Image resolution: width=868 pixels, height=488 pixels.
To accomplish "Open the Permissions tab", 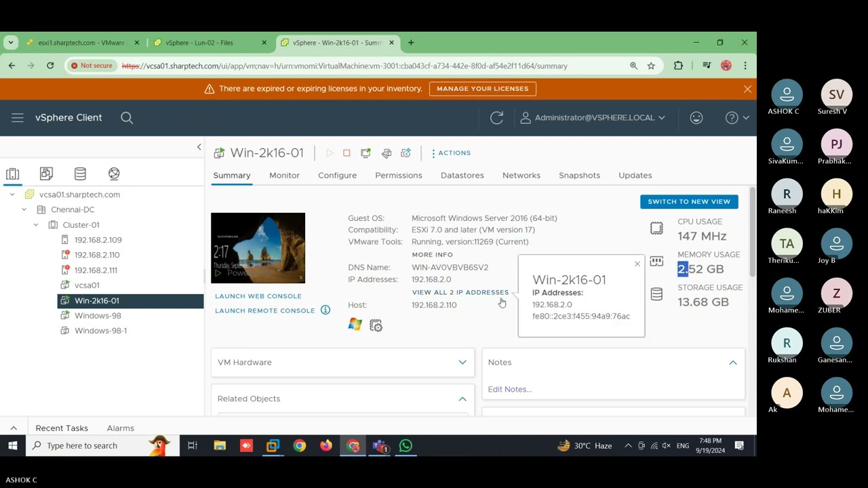I will pyautogui.click(x=399, y=176).
